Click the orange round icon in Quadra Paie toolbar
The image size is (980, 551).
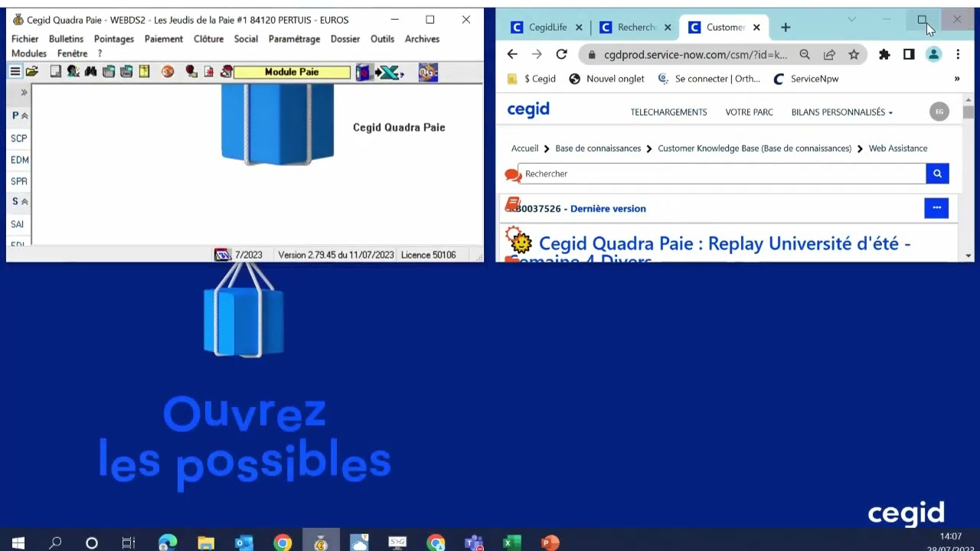coord(168,72)
